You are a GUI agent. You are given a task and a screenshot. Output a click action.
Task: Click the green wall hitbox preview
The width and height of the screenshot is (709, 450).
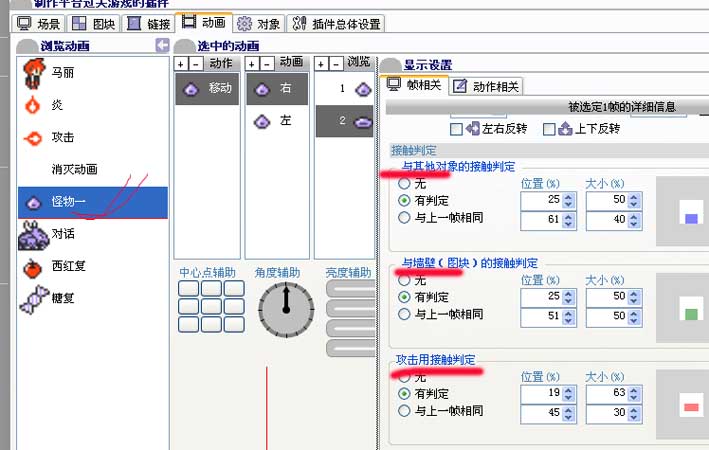pos(691,314)
